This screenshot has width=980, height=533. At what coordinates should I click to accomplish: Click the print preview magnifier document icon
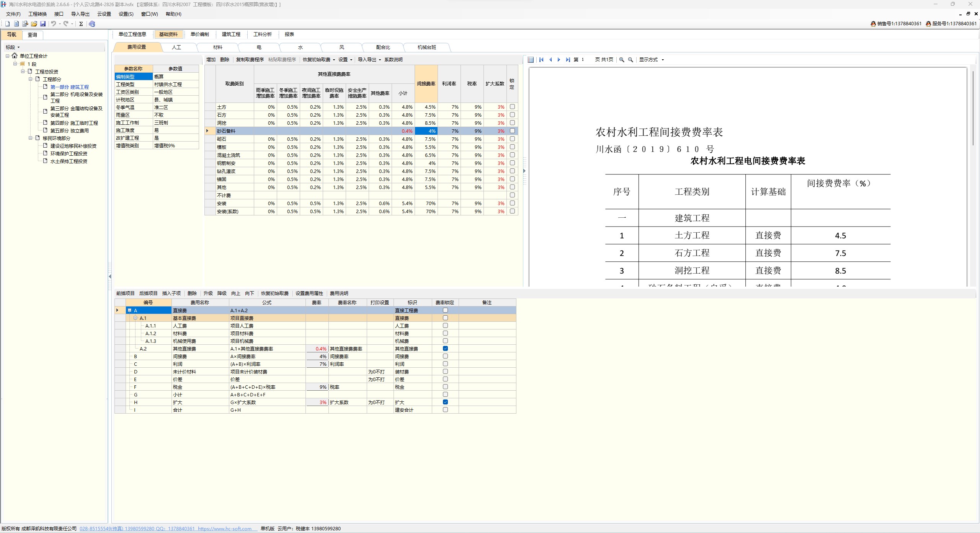(x=25, y=24)
